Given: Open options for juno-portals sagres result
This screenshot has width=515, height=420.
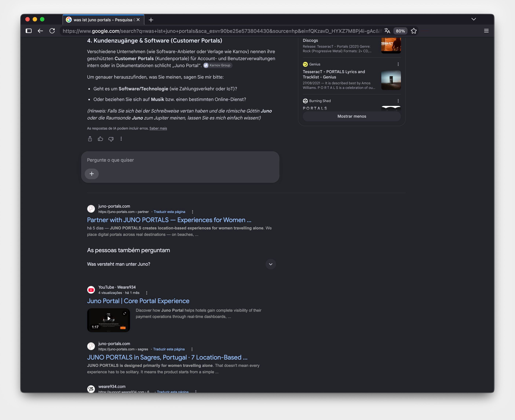Looking at the screenshot, I should point(192,349).
